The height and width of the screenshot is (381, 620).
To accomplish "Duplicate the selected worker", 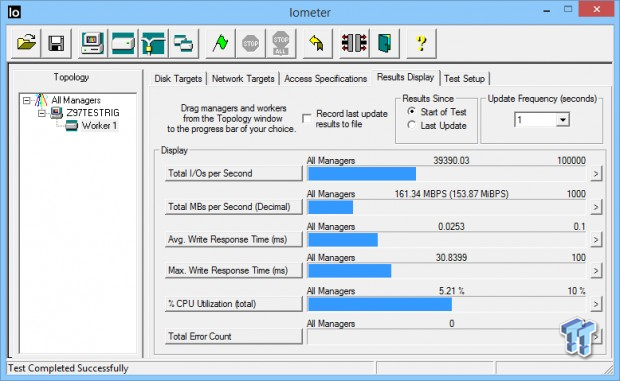I will tap(183, 43).
